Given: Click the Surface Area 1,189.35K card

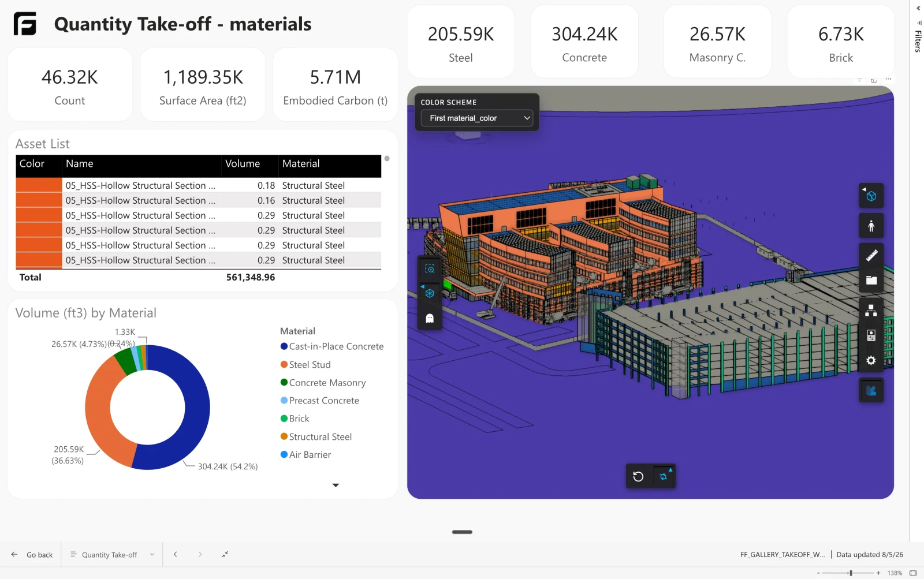Looking at the screenshot, I should [203, 85].
